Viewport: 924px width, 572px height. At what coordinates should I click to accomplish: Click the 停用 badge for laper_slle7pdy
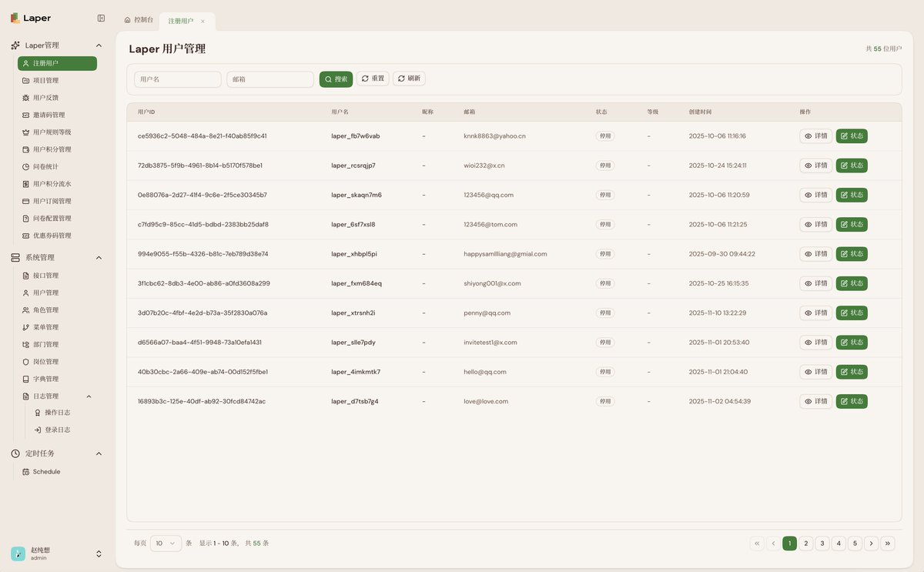pos(605,343)
